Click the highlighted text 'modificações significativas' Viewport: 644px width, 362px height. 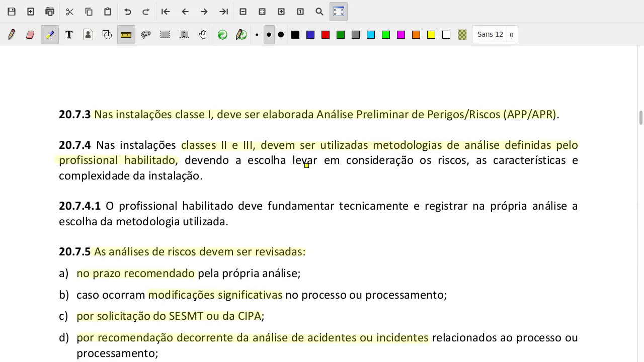pyautogui.click(x=215, y=295)
